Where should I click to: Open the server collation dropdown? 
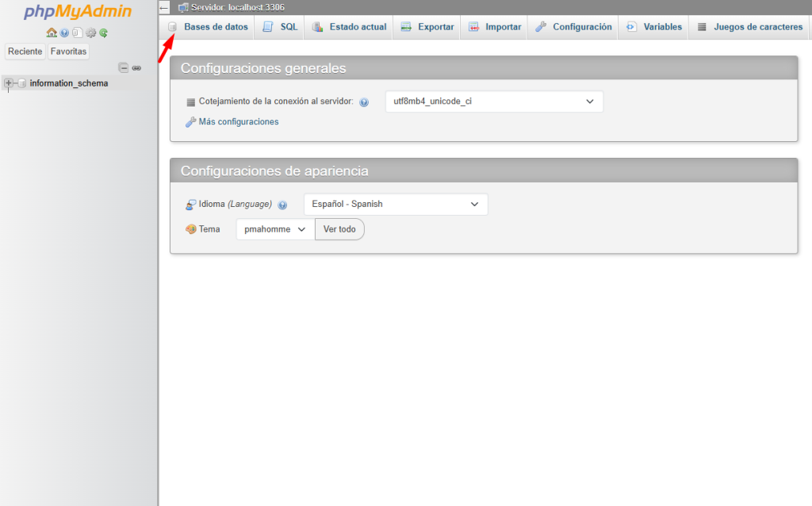tap(494, 102)
